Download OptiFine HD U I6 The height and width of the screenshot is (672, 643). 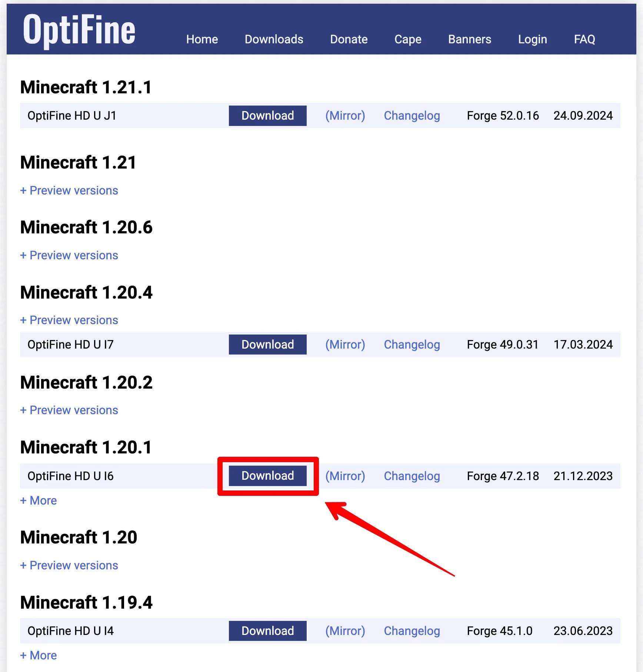(x=267, y=476)
